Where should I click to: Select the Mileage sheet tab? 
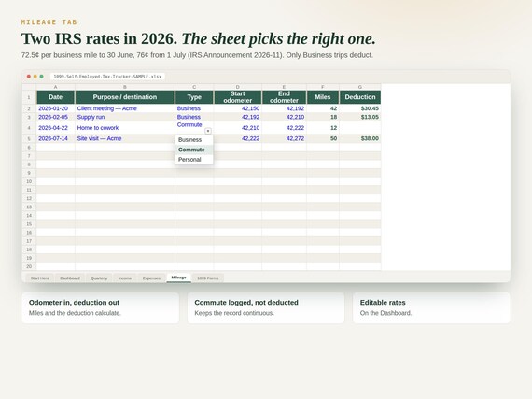point(179,278)
